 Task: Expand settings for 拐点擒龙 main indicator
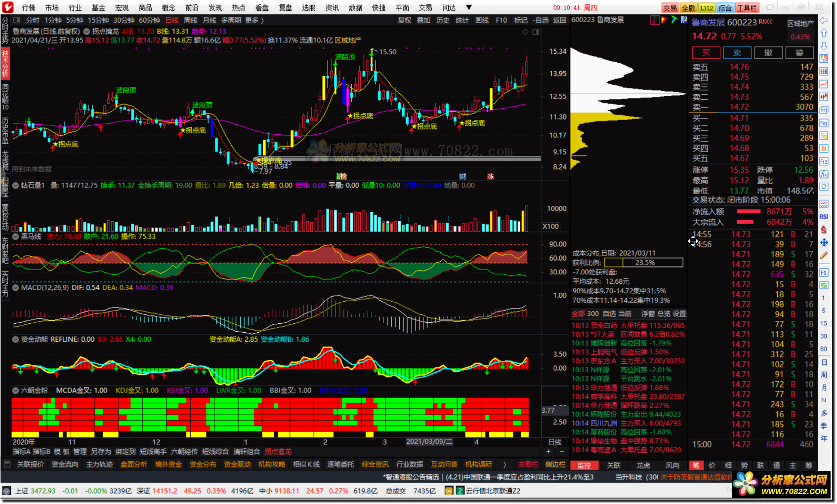click(86, 31)
